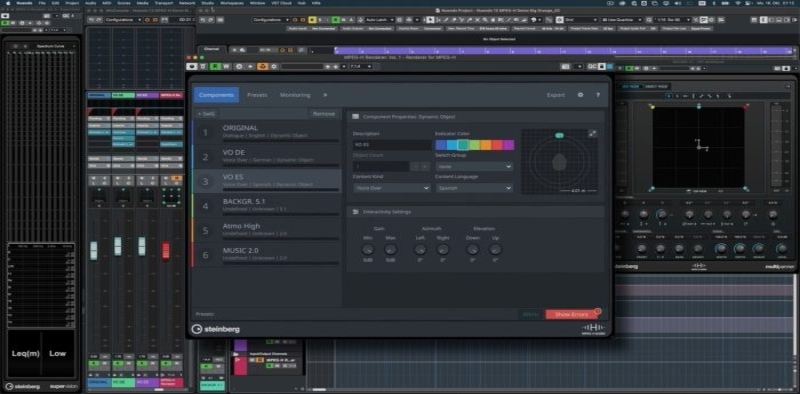Open help question mark in MPEG-H Renderer
Viewport: 800px width, 394px height.
pos(598,95)
